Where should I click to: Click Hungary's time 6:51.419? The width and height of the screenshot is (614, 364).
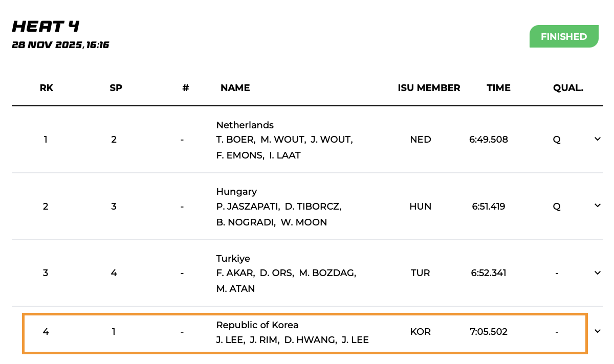tap(488, 207)
